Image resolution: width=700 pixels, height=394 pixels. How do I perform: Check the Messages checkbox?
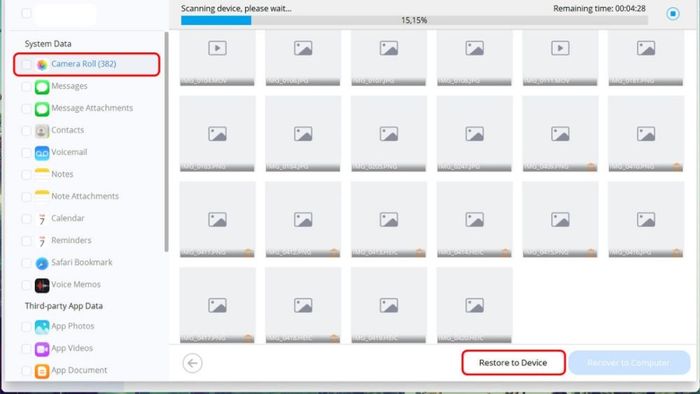(x=26, y=87)
